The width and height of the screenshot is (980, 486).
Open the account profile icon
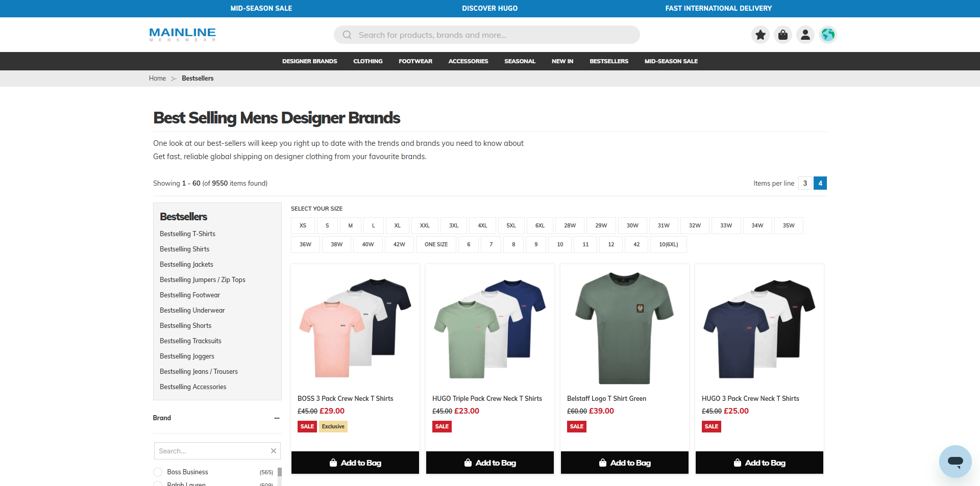[x=805, y=35]
